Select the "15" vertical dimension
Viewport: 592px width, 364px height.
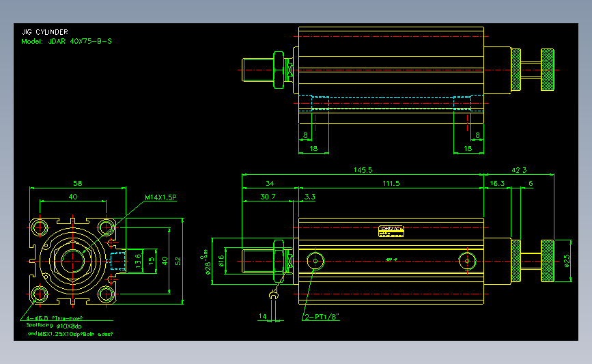click(x=151, y=261)
